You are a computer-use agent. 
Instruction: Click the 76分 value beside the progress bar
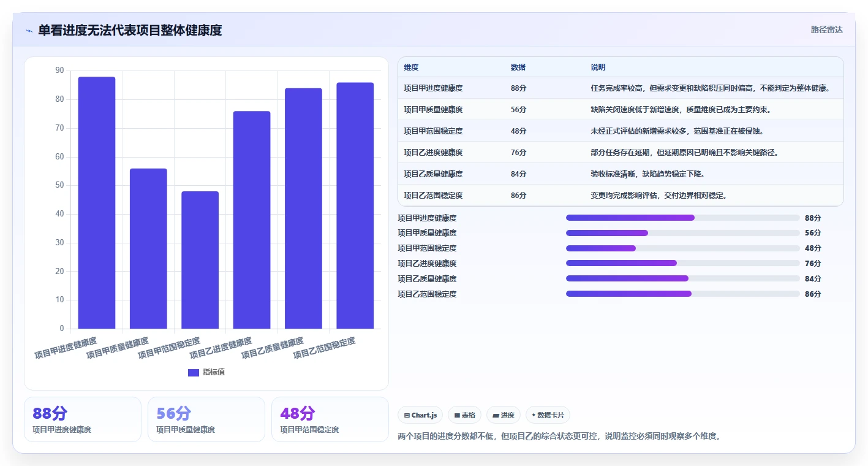tap(813, 264)
